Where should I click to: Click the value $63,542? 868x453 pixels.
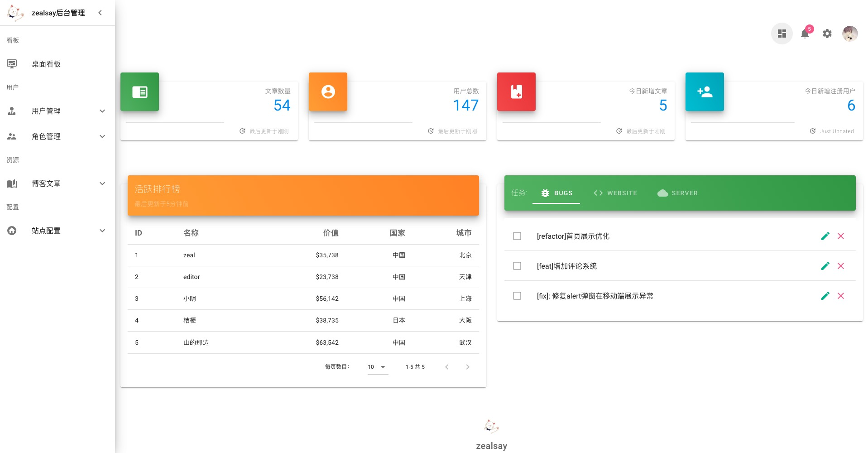point(327,342)
